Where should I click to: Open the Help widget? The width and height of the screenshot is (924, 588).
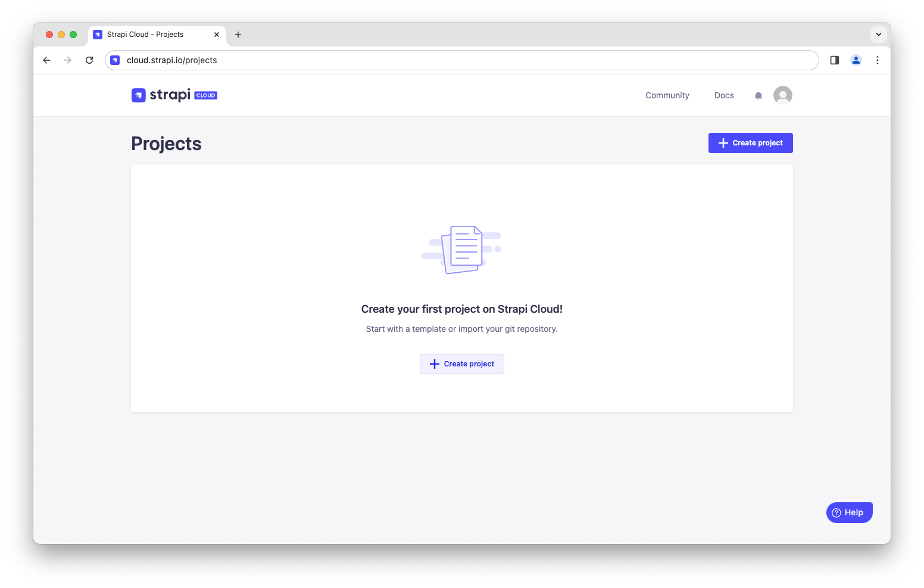click(849, 512)
